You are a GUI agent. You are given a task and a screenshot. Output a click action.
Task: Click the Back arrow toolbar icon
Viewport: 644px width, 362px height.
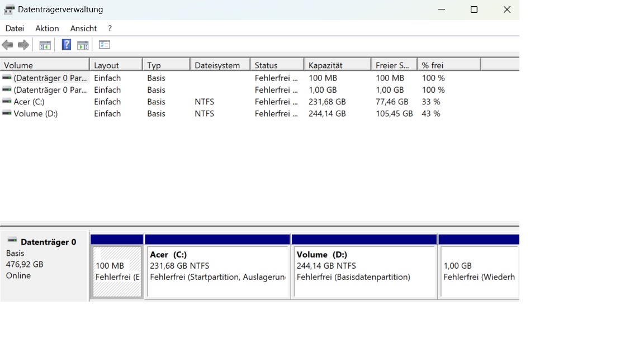pos(7,45)
